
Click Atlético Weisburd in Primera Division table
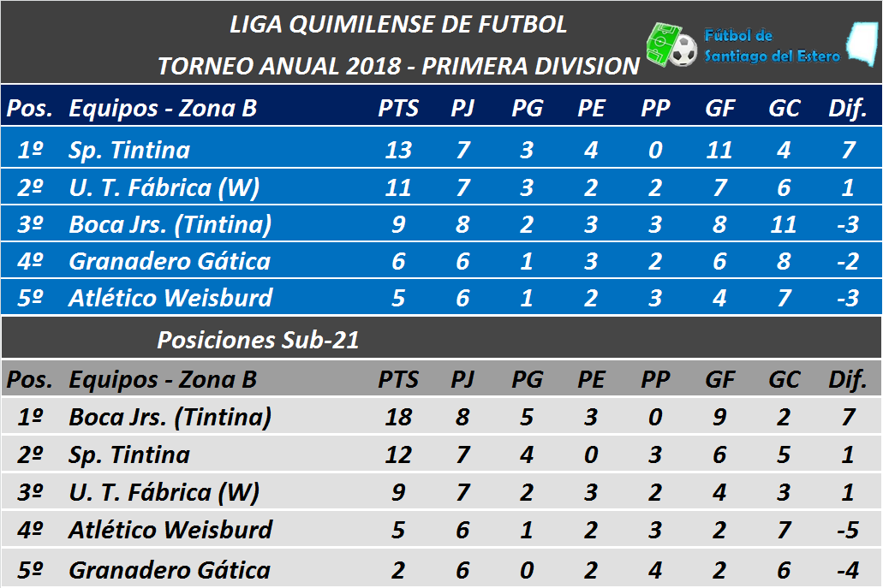170,298
